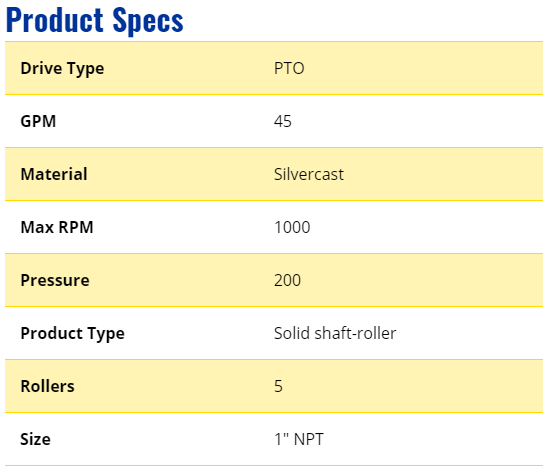548x473 pixels.
Task: Select the Product Type label
Action: pyautogui.click(x=72, y=334)
